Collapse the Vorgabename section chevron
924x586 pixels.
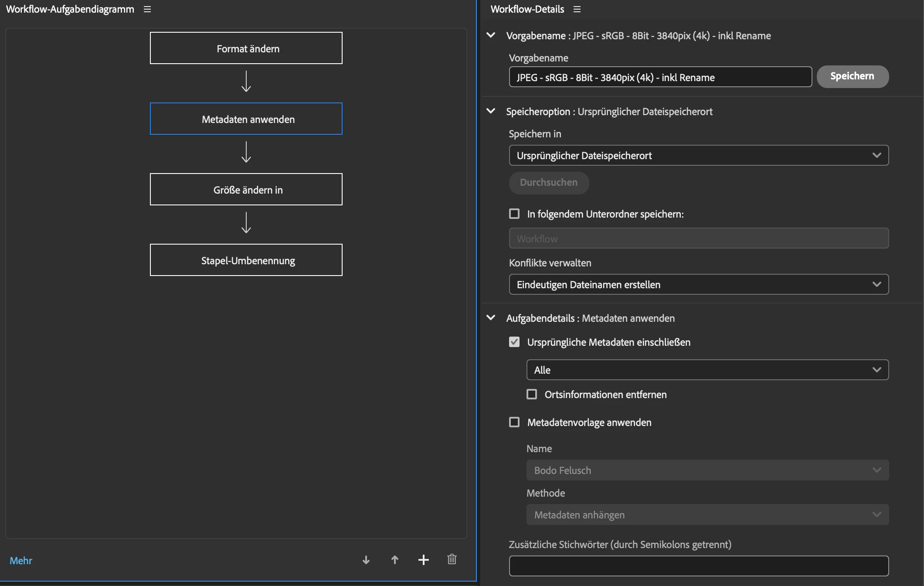tap(491, 35)
